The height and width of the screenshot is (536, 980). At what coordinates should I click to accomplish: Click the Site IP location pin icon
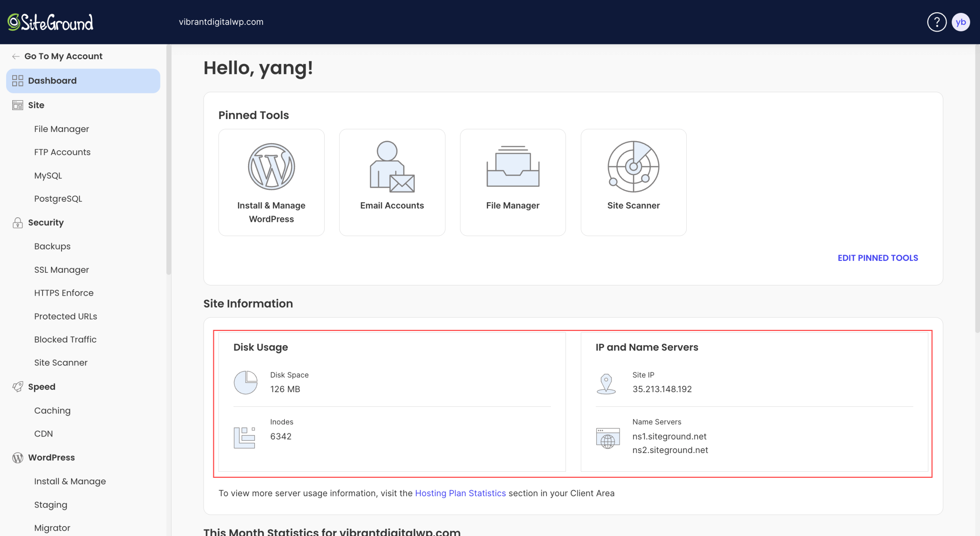pyautogui.click(x=606, y=384)
